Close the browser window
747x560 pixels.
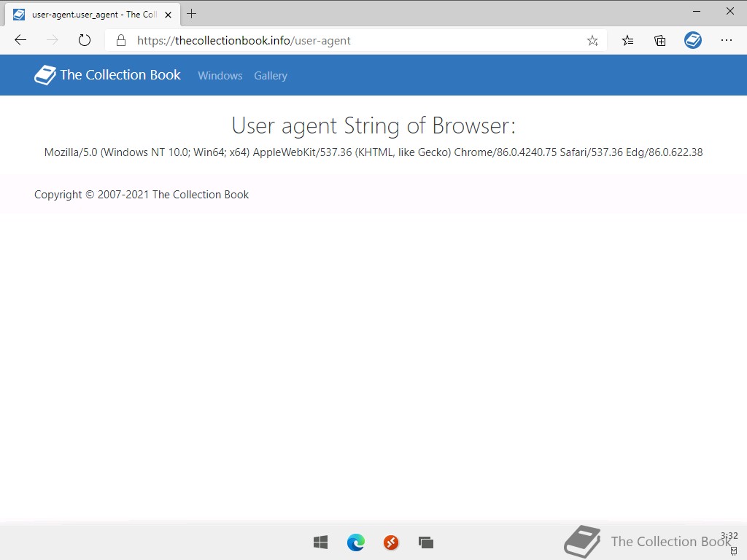pyautogui.click(x=729, y=11)
